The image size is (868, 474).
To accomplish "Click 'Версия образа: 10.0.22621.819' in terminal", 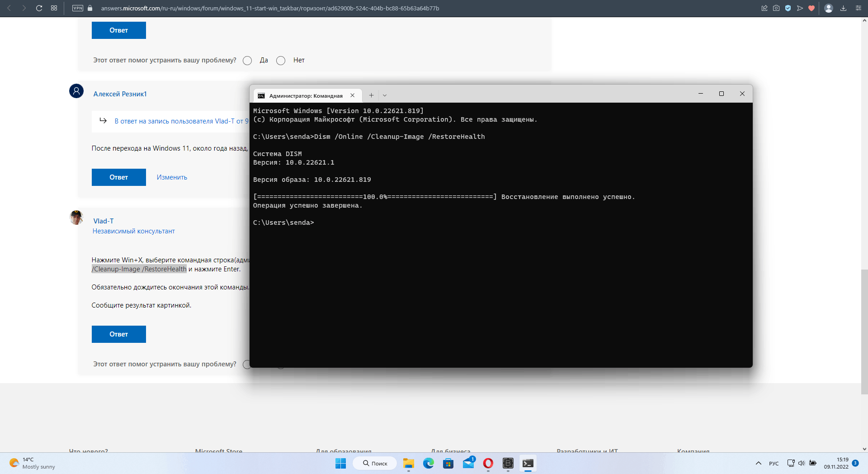I will (312, 180).
